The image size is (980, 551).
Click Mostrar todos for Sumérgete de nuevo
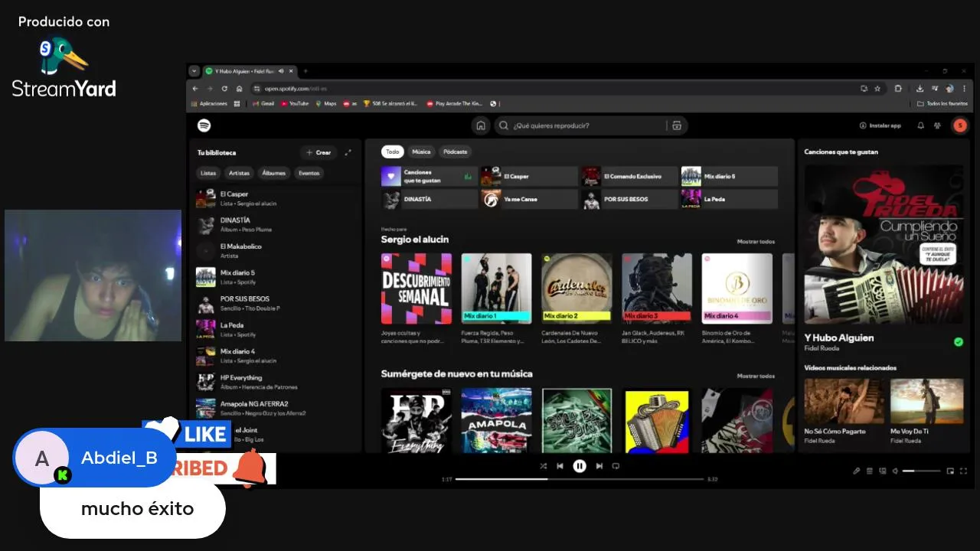(756, 376)
